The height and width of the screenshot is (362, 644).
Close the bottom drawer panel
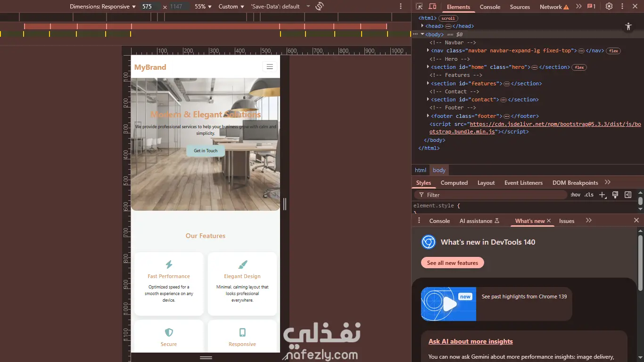(636, 221)
